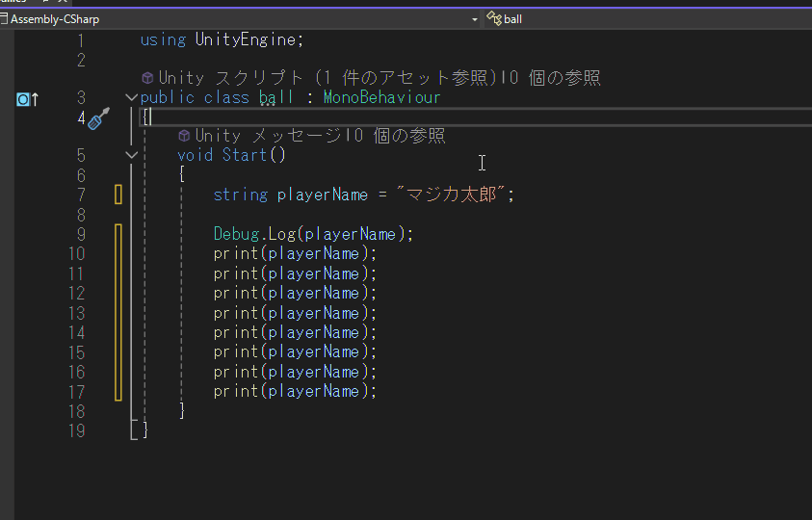Click the class icon next to ball

point(494,19)
